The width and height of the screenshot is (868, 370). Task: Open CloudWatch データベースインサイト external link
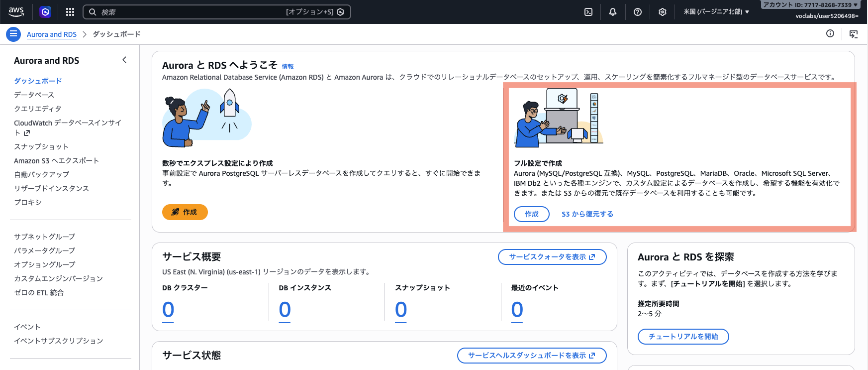pos(68,127)
